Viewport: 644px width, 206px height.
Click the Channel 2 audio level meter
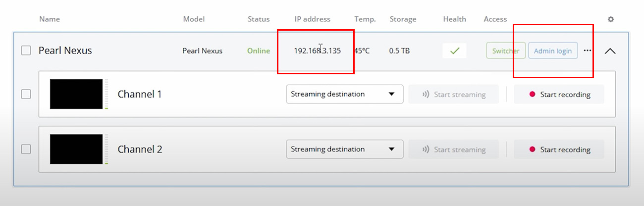coord(106,149)
